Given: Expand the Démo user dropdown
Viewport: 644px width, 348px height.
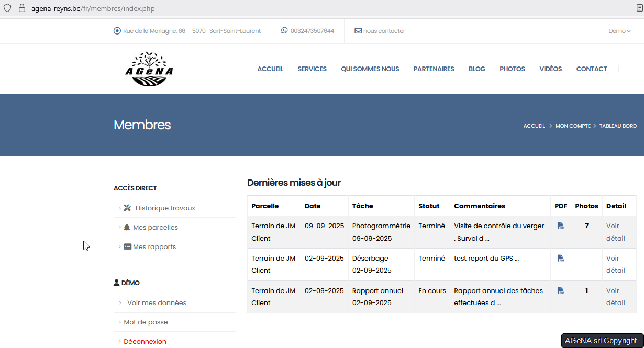Looking at the screenshot, I should tap(619, 31).
